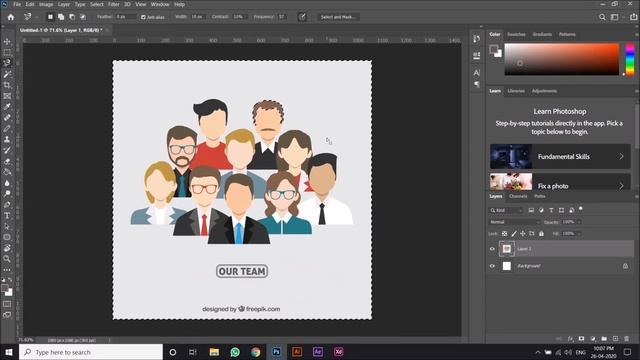
Task: Switch to the Channels tab
Action: click(518, 196)
